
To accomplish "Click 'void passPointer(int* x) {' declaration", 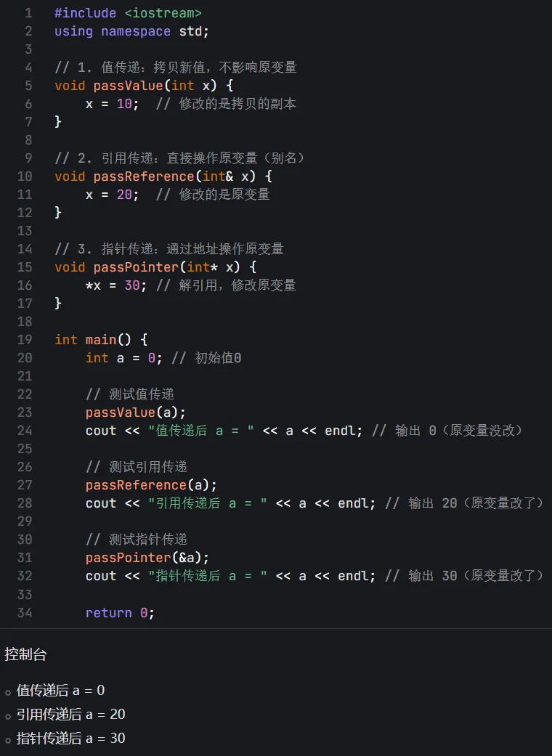I will coord(155,267).
